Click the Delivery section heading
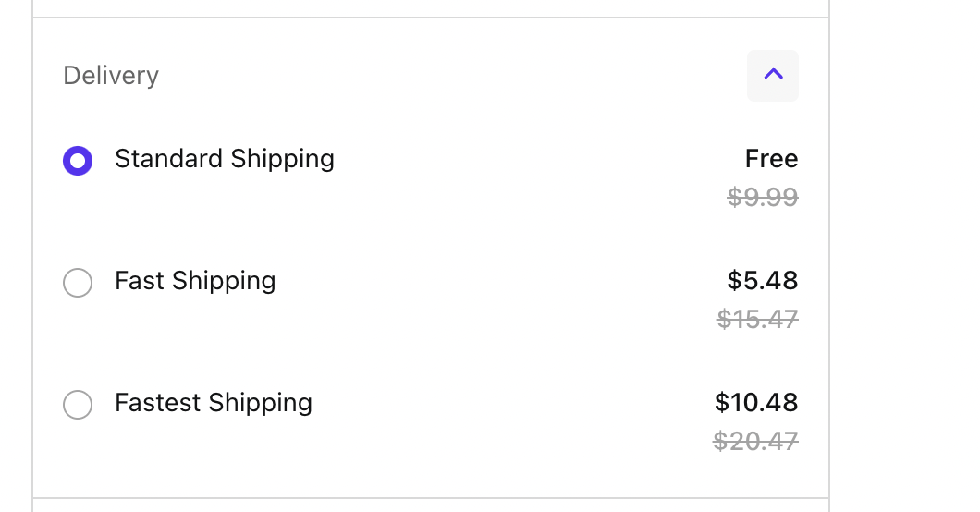Image resolution: width=980 pixels, height=512 pixels. 111,76
